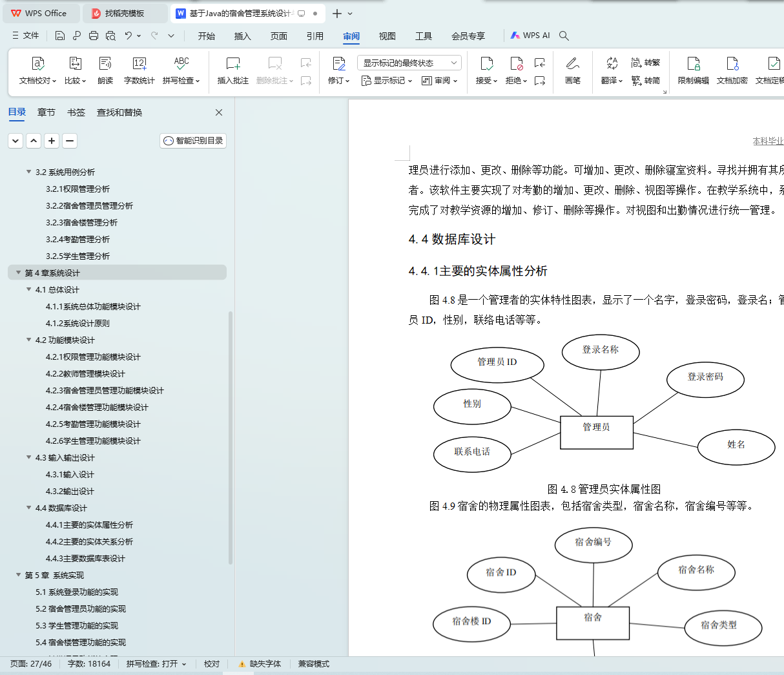Click the 智能识别目录 button
The image size is (784, 675).
pos(193,140)
